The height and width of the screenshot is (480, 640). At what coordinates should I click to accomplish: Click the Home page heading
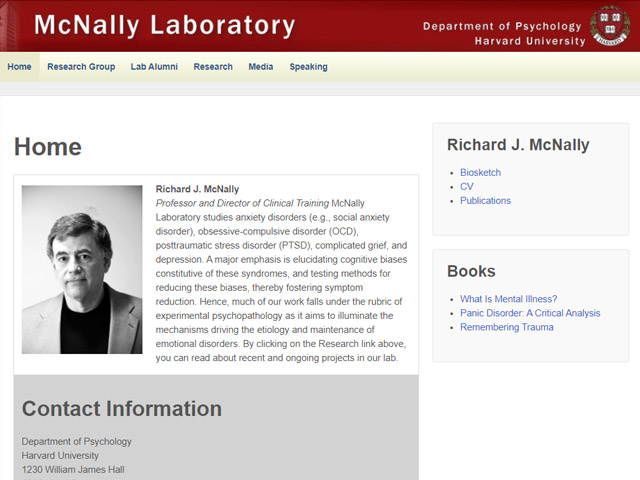coord(48,147)
